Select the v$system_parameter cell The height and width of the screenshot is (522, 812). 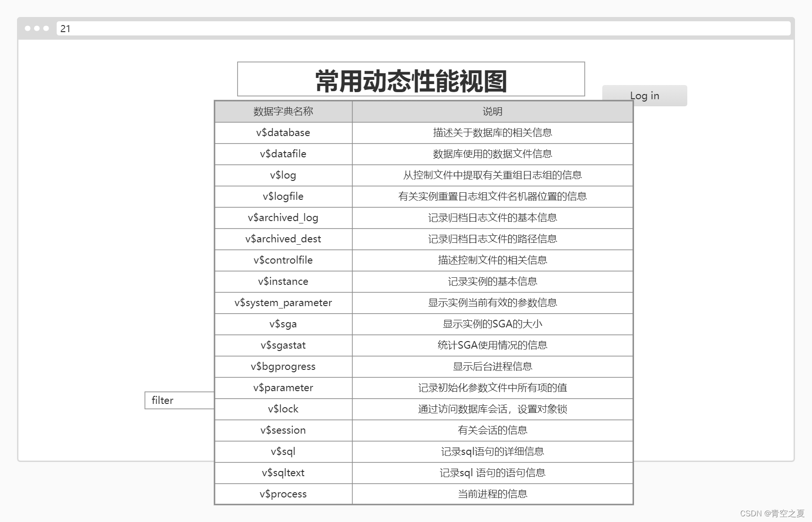[x=283, y=303]
